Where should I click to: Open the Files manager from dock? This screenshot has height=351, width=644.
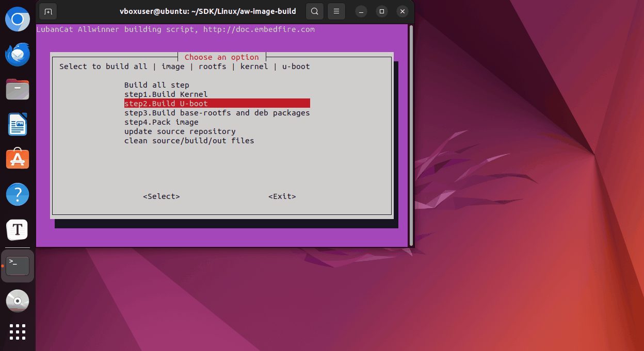coord(18,89)
